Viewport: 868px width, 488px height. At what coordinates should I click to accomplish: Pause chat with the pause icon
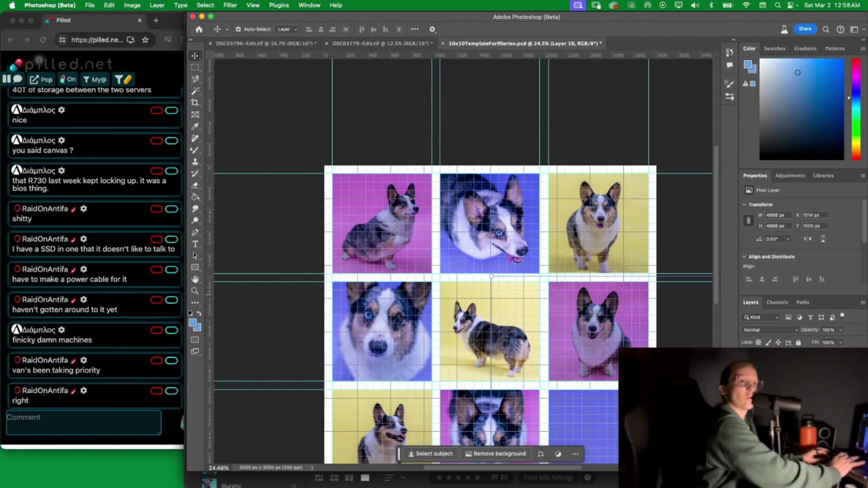tap(6, 79)
